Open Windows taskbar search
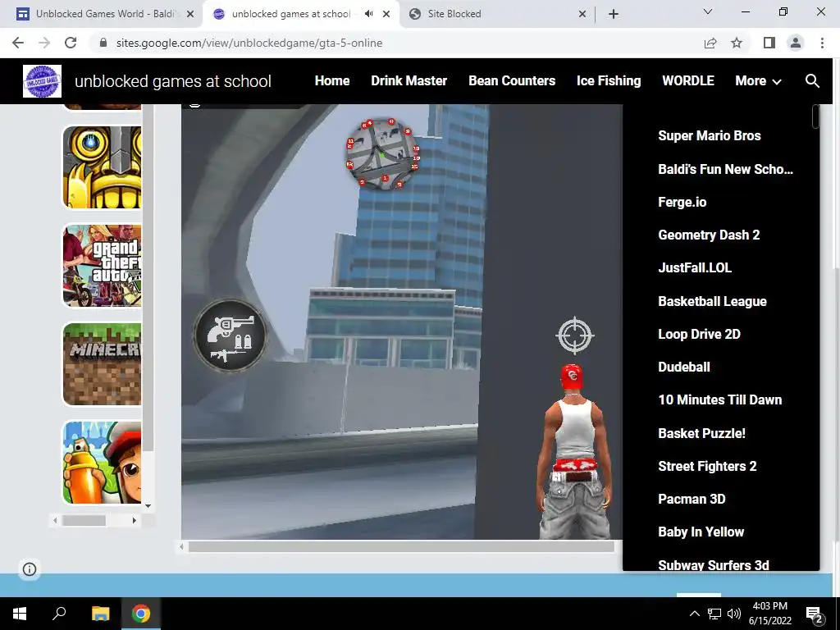This screenshot has height=630, width=840. (x=59, y=614)
